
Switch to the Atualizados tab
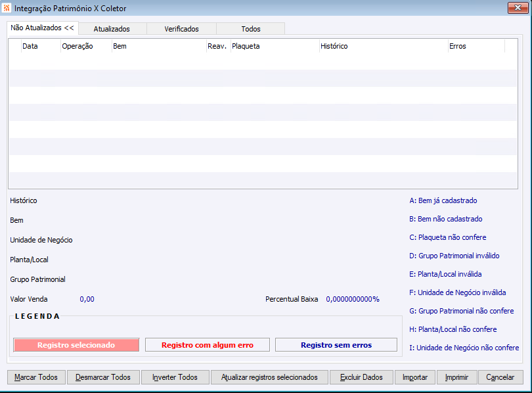(x=112, y=29)
